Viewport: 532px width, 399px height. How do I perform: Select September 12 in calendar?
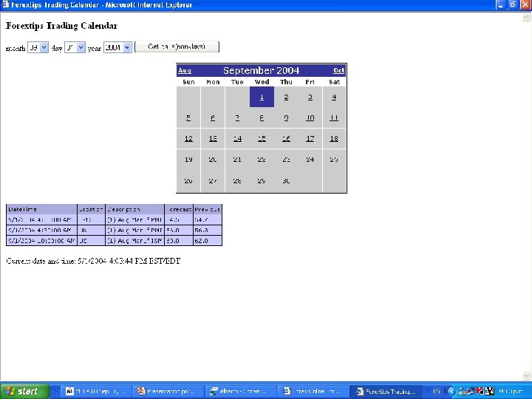point(188,138)
